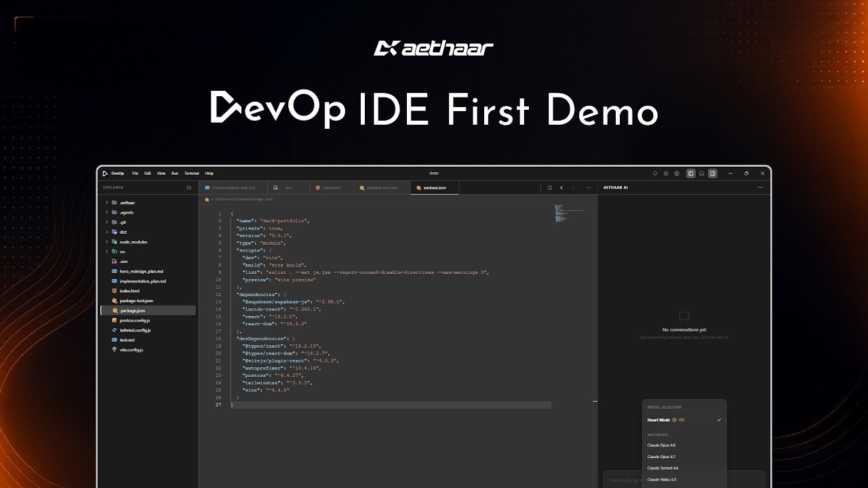Toggle the left sidebar layout button

tap(691, 174)
